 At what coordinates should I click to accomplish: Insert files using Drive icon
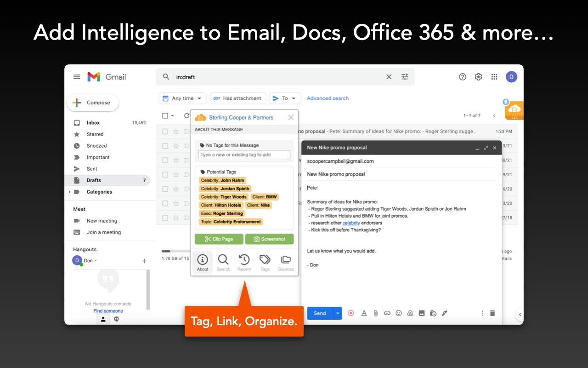[410, 313]
